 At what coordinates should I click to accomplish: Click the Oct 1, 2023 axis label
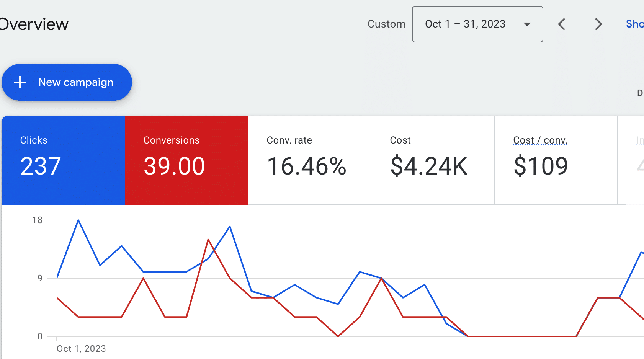(x=81, y=348)
